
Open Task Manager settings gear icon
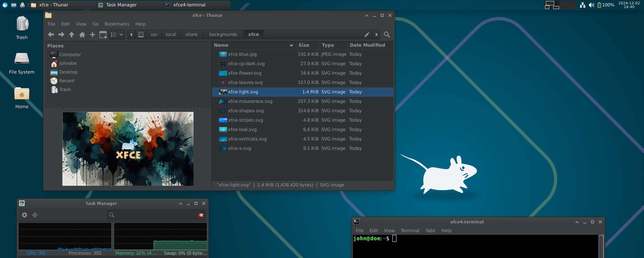point(25,215)
